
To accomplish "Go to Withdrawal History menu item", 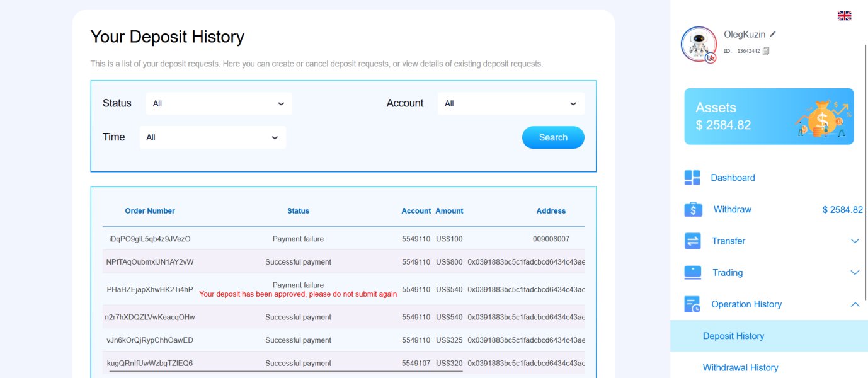I will point(740,367).
